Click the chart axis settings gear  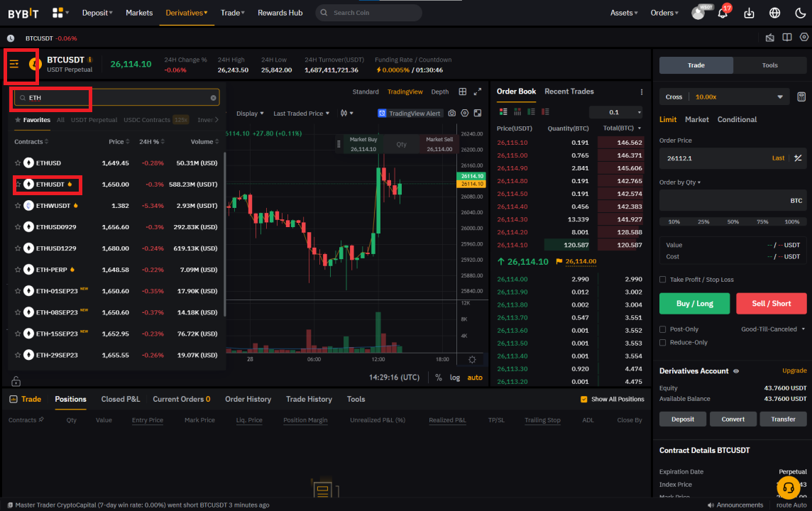click(472, 359)
